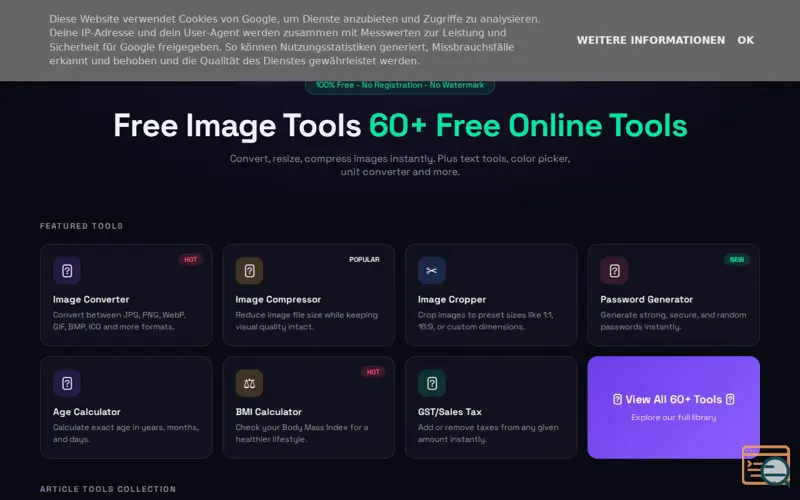Click the 'Free Image Tools' heading
800x500 pixels.
[x=237, y=126]
